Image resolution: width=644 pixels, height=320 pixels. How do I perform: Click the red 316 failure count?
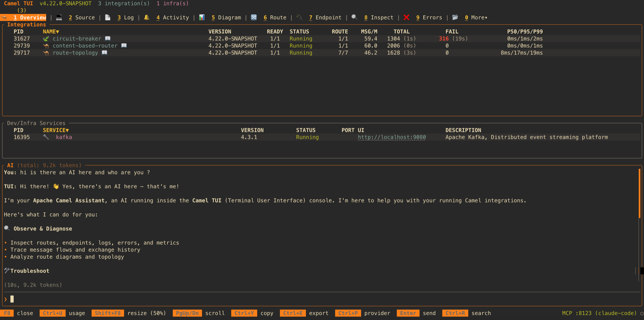click(x=444, y=39)
